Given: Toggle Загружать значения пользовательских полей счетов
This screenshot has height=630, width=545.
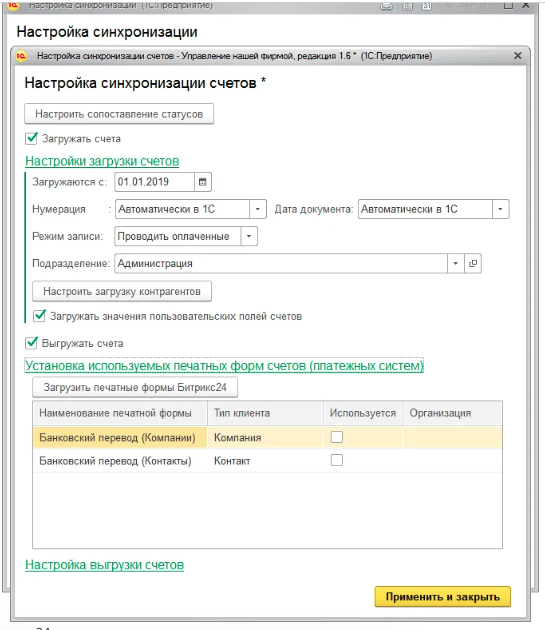Looking at the screenshot, I should (39, 316).
